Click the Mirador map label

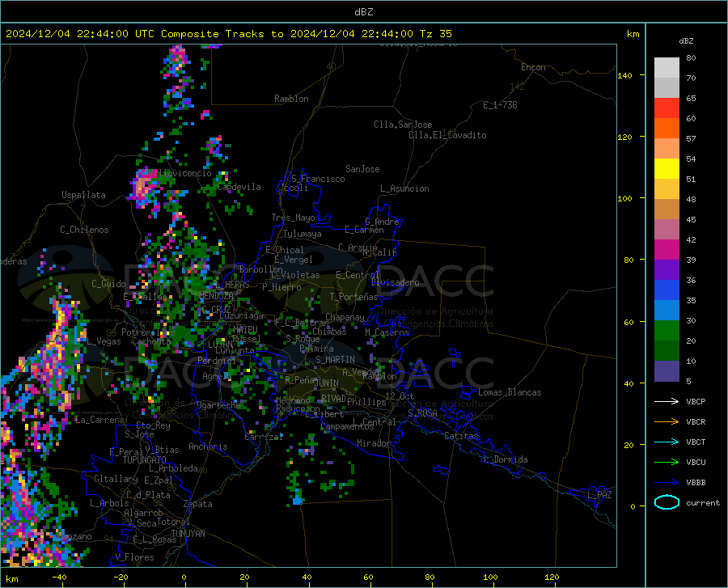[x=374, y=443]
